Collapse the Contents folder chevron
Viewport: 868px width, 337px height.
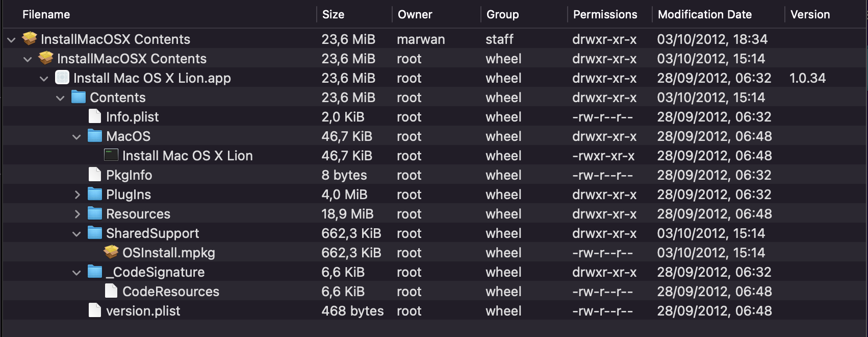point(60,98)
